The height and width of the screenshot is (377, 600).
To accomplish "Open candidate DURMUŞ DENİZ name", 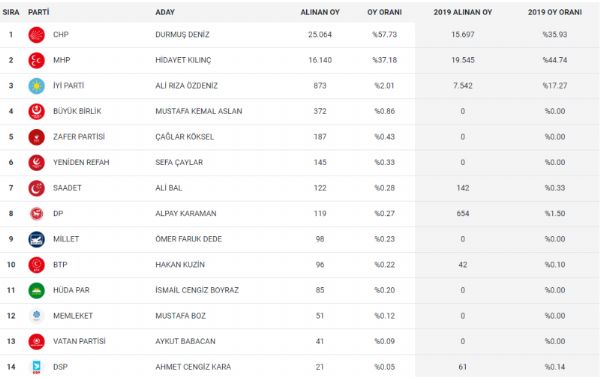I will click(x=182, y=34).
